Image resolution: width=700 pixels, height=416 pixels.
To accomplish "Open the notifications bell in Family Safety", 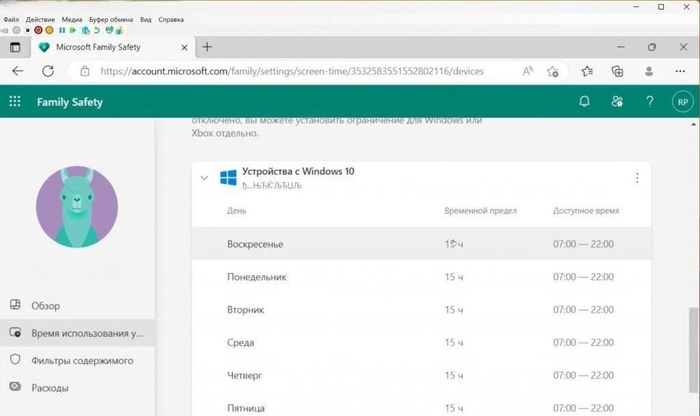I will coord(585,102).
